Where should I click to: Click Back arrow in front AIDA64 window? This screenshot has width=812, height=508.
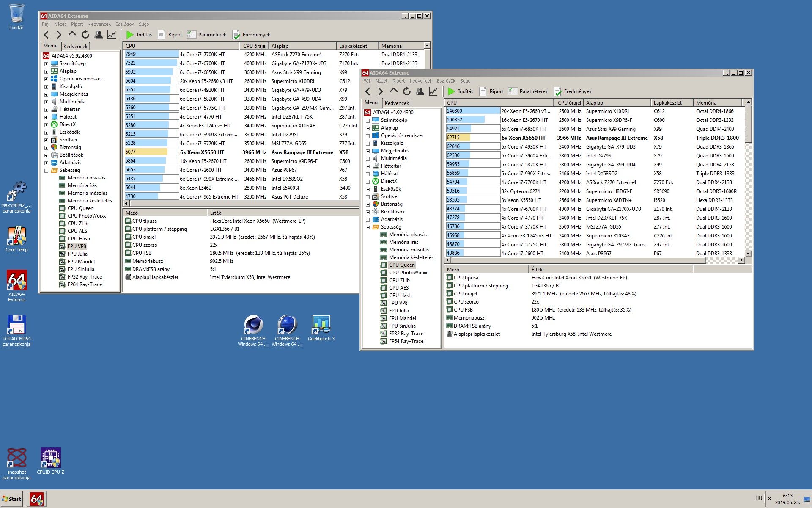368,91
